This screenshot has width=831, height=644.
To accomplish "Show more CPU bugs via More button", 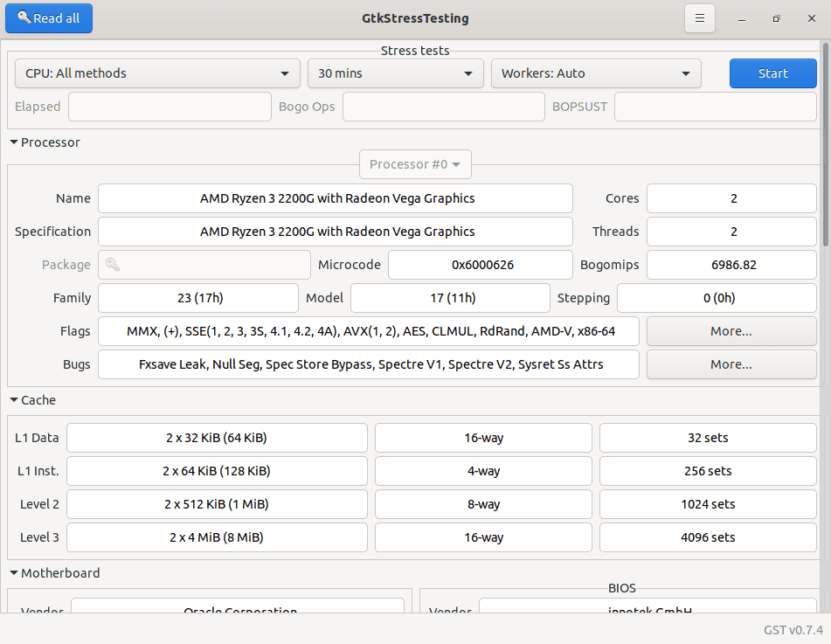I will click(731, 364).
